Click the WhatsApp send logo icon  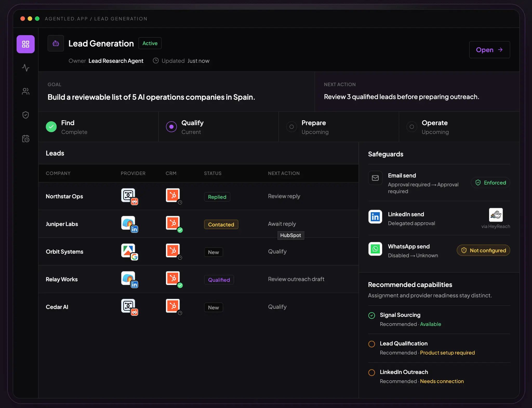pyautogui.click(x=375, y=249)
